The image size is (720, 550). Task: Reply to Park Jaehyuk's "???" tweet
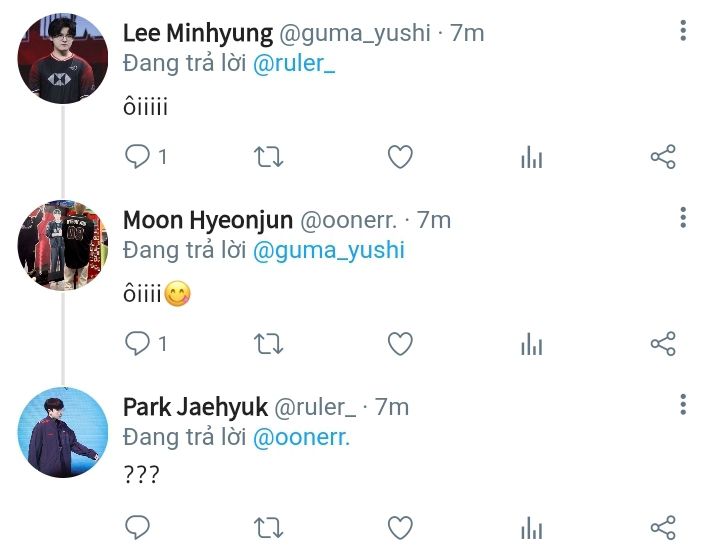coord(137,527)
